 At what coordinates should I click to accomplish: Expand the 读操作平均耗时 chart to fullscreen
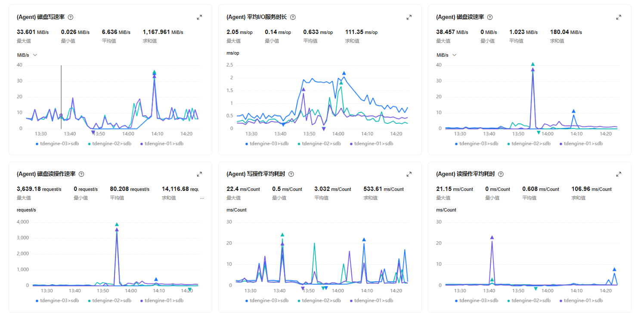click(x=619, y=174)
